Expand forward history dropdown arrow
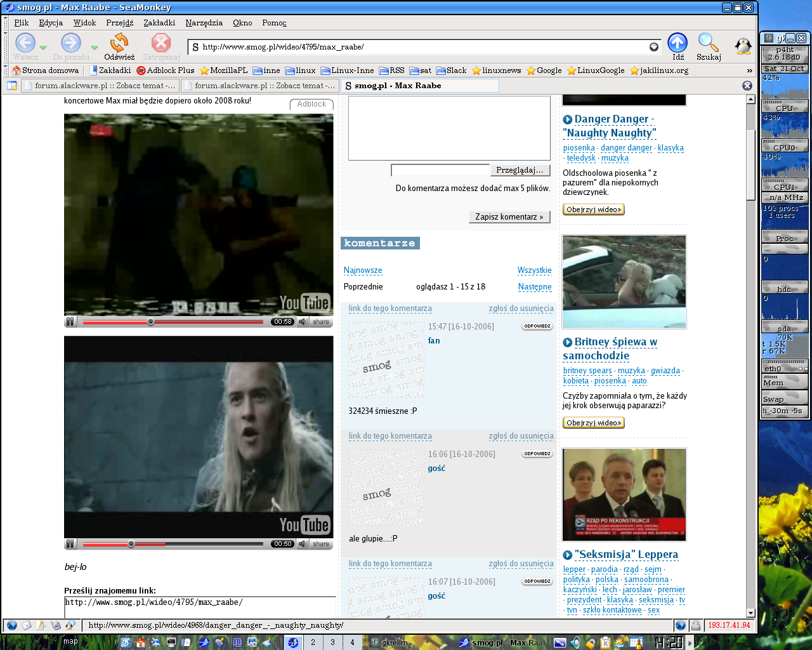 tap(94, 48)
